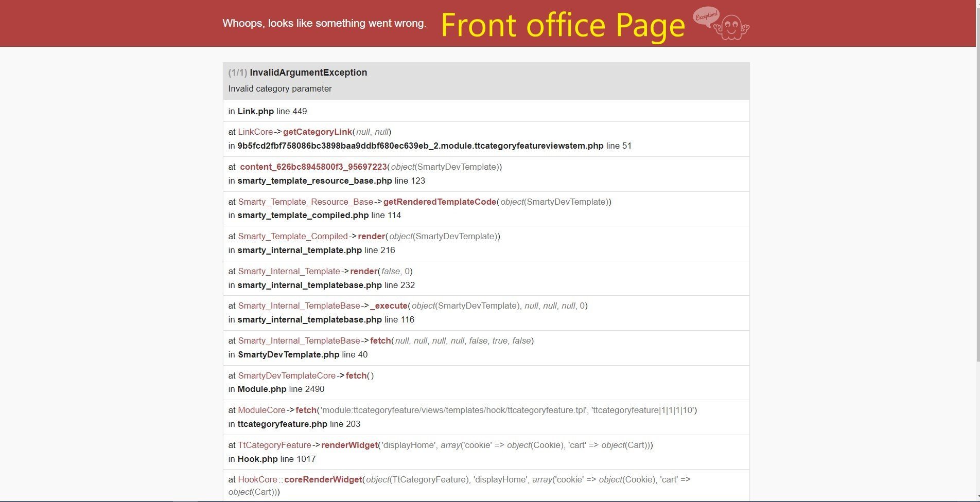Click the _execute method link

point(389,306)
